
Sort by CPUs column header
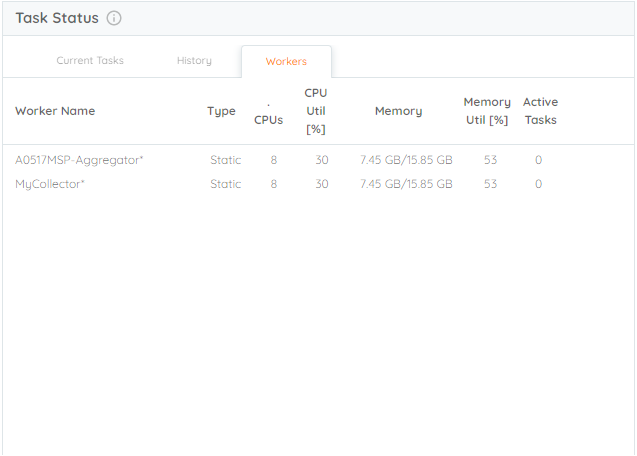269,120
